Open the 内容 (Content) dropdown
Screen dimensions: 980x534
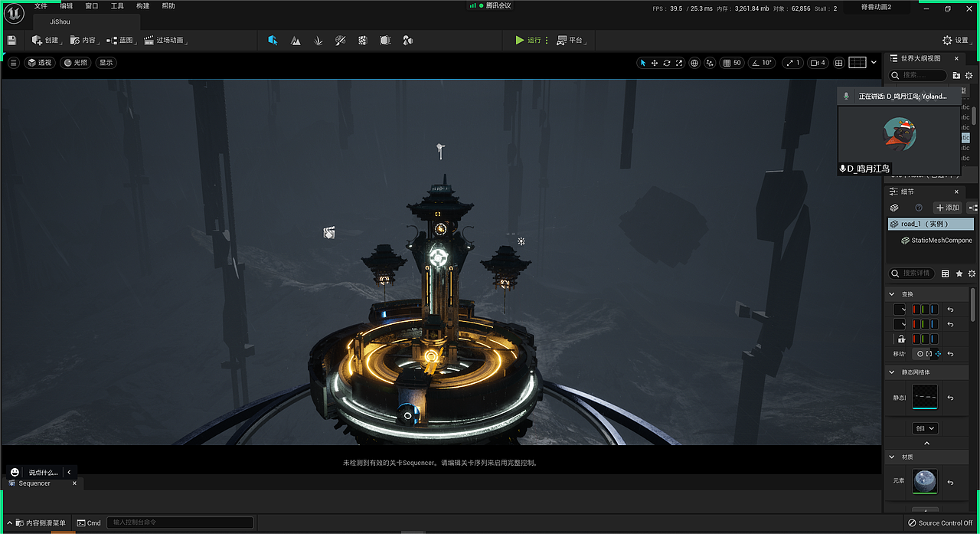83,40
